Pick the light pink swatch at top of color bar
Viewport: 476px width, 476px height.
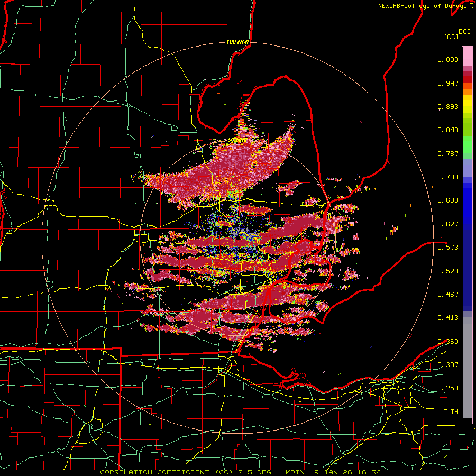point(467,56)
